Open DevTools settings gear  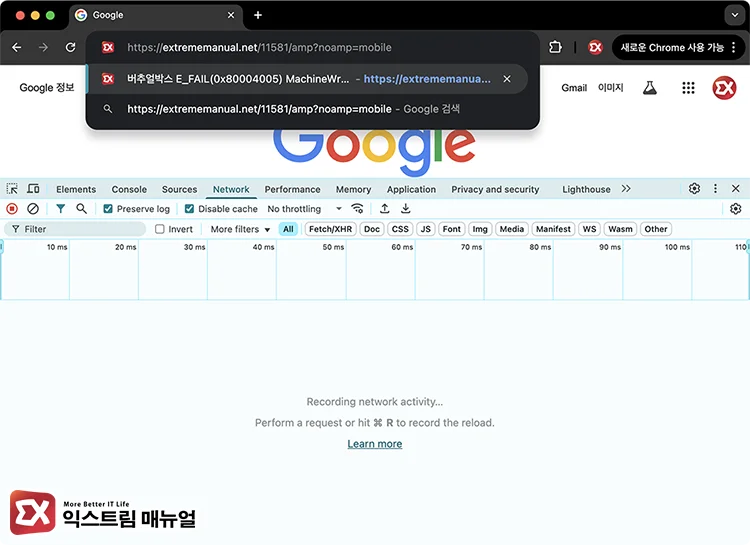[695, 189]
